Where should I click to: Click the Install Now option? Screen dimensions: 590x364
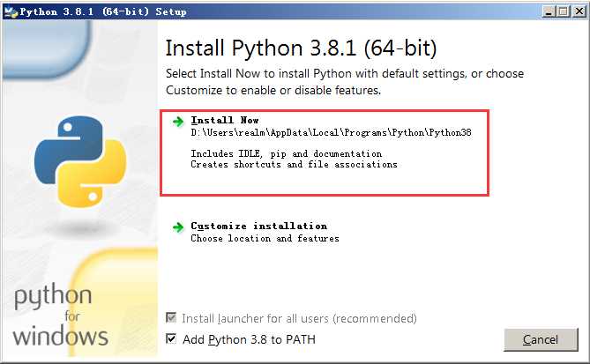coord(325,152)
